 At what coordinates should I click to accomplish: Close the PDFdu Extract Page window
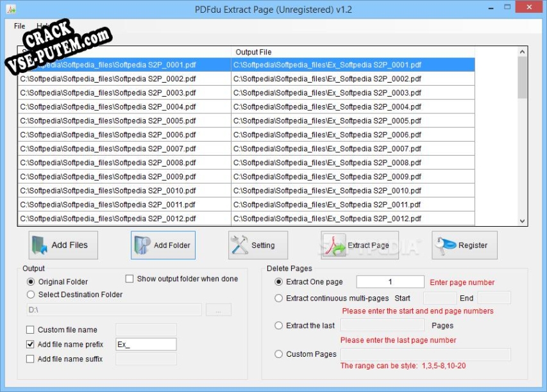click(529, 7)
